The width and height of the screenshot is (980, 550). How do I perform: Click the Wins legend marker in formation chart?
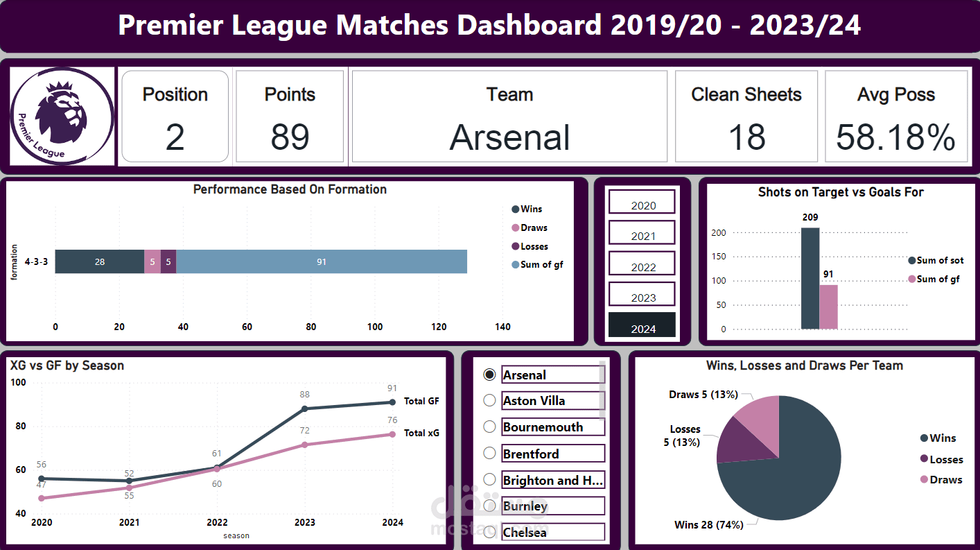coord(515,209)
